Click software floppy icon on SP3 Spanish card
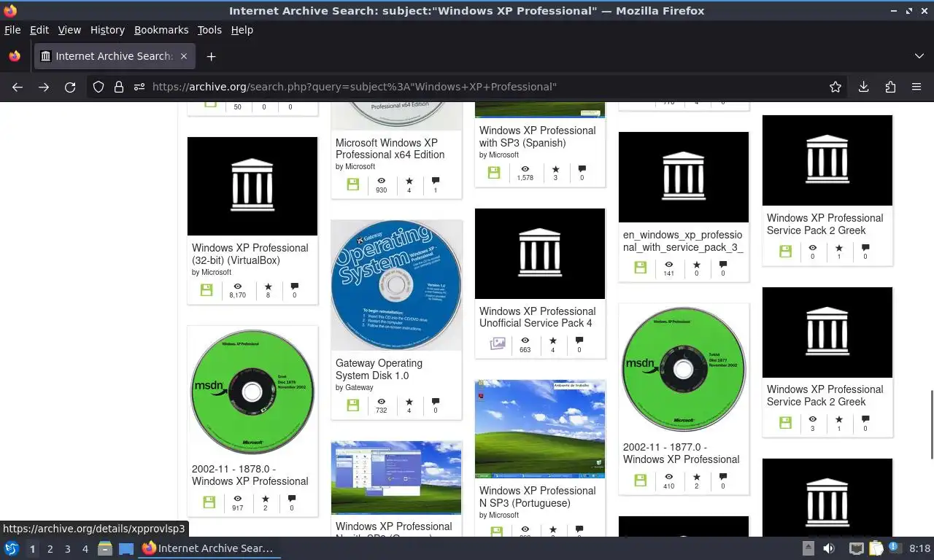The image size is (934, 560). (x=494, y=173)
